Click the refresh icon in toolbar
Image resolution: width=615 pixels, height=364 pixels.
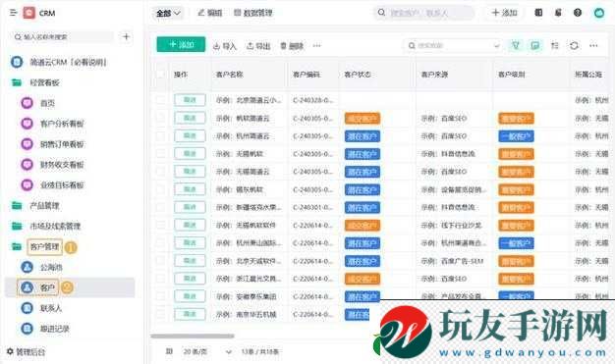point(574,45)
